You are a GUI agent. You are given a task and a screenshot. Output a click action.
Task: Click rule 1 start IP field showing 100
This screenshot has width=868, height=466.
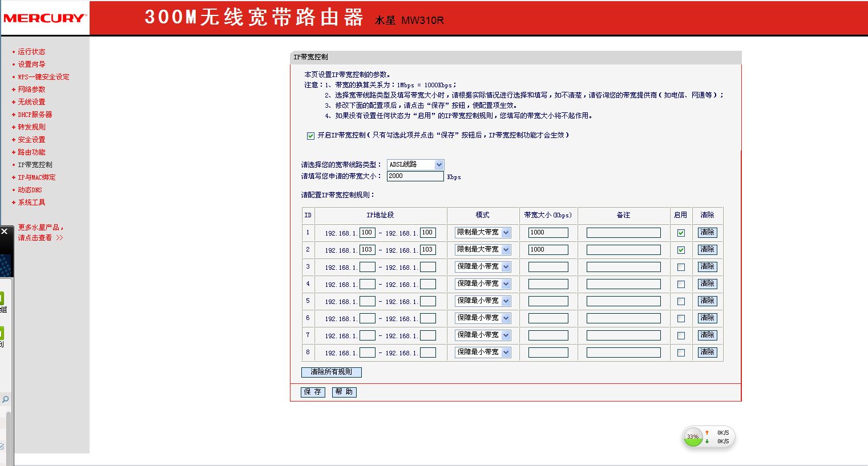pyautogui.click(x=368, y=233)
